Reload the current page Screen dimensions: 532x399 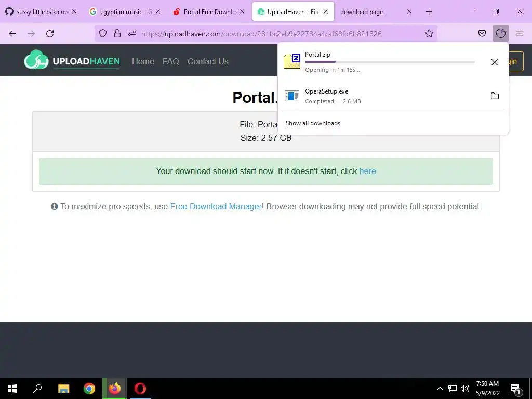click(x=50, y=34)
